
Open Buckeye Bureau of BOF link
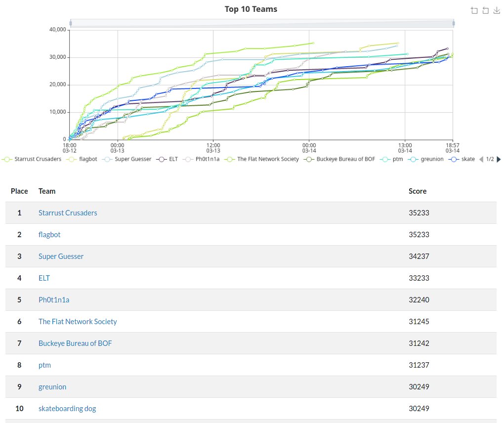coord(75,343)
